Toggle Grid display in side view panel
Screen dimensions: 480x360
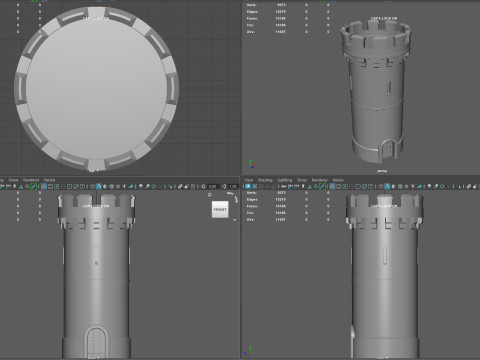[331, 187]
